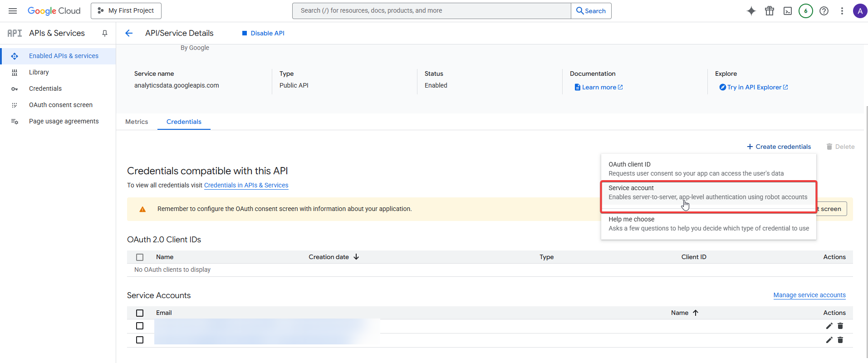The height and width of the screenshot is (363, 868).
Task: Choose Help me choose option
Action: (709, 224)
